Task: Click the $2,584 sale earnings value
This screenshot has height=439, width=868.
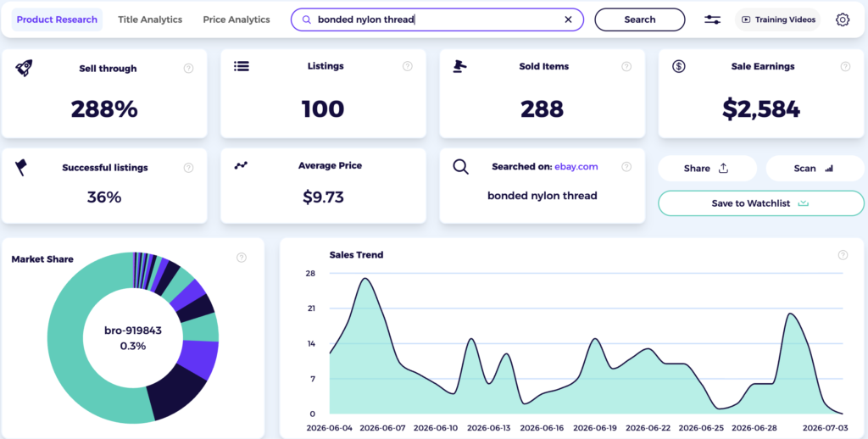Action: pos(761,109)
